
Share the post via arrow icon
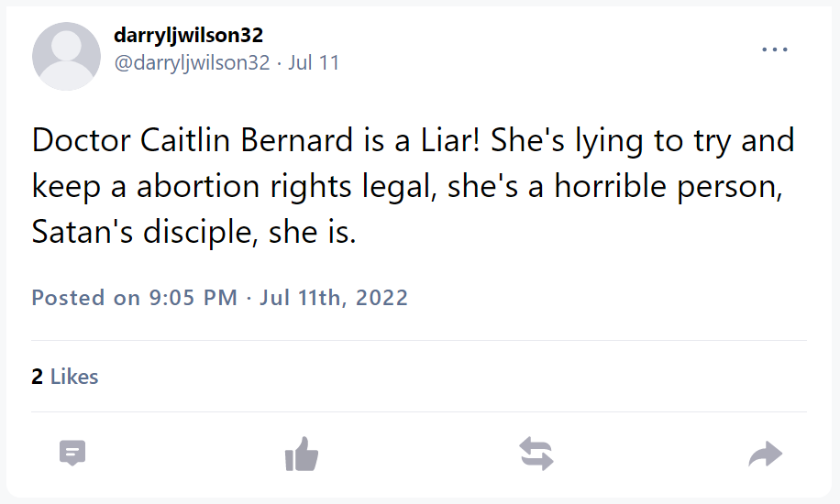tap(765, 454)
